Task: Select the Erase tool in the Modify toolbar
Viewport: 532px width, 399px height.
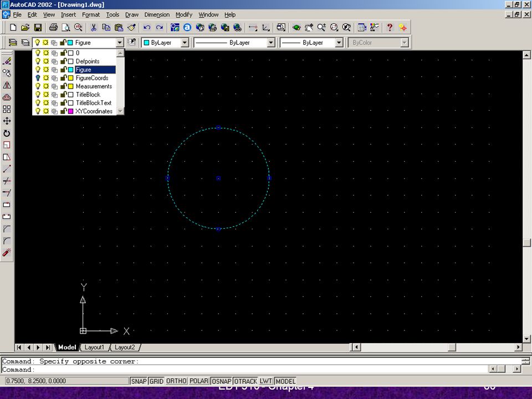Action: [7, 61]
